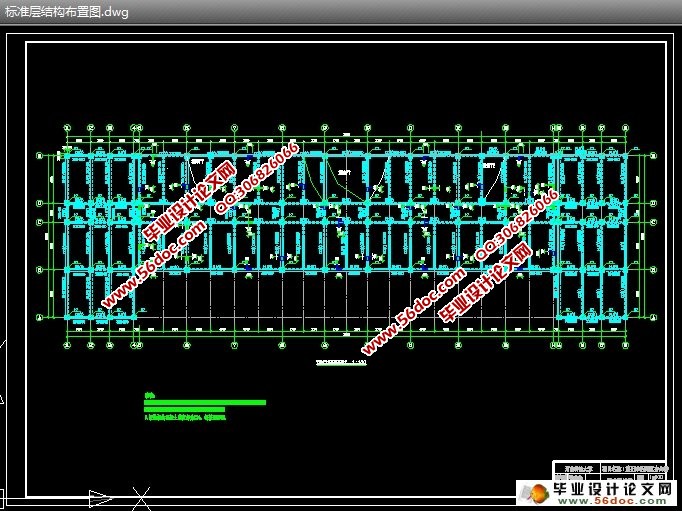The height and width of the screenshot is (511, 682).
Task: Click the top-right row axis bubble on right edge
Action: tap(655, 156)
